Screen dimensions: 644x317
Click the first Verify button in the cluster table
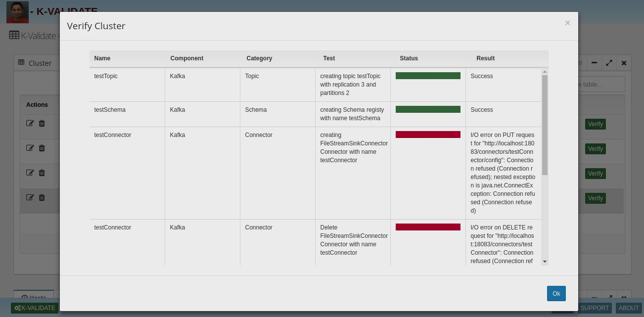(x=595, y=124)
